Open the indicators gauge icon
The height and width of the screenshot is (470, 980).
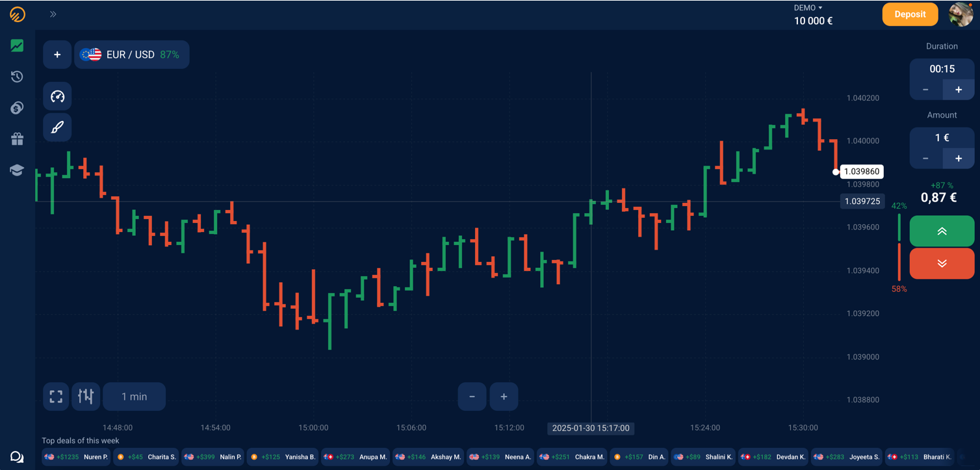click(x=57, y=96)
